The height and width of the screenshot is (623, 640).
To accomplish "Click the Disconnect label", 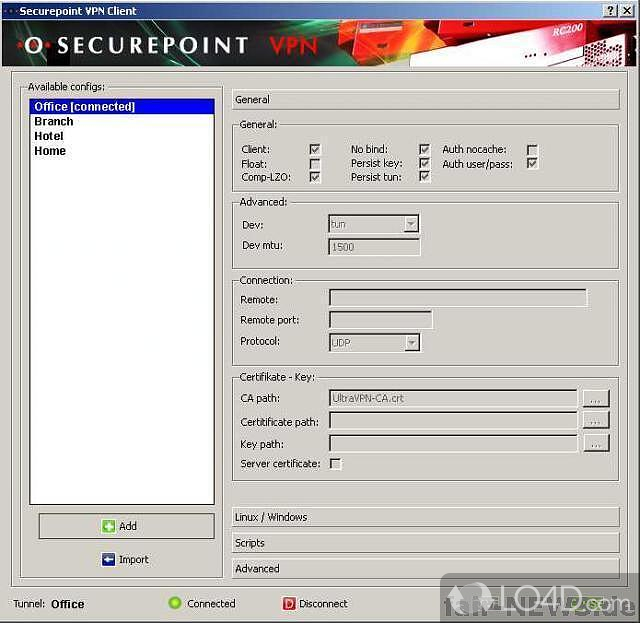I will click(323, 604).
